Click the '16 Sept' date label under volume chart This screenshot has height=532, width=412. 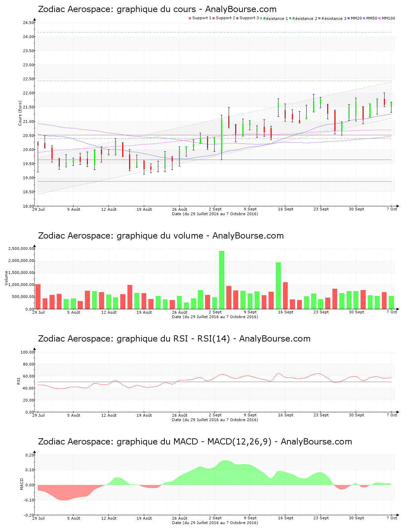point(286,312)
